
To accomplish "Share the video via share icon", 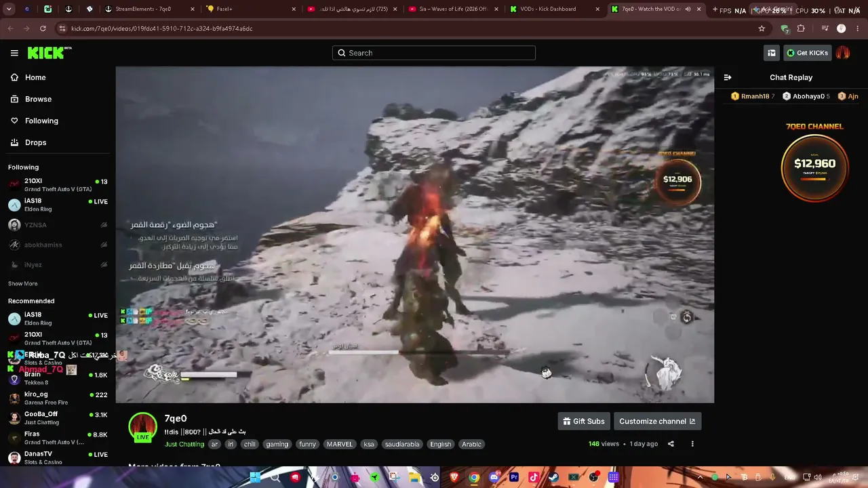I will click(671, 444).
